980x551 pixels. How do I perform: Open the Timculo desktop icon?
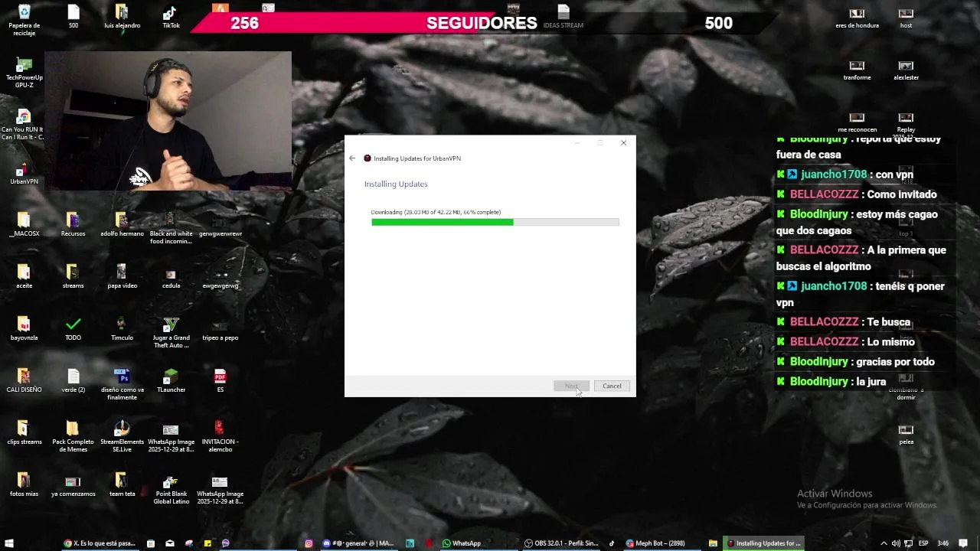click(x=122, y=330)
